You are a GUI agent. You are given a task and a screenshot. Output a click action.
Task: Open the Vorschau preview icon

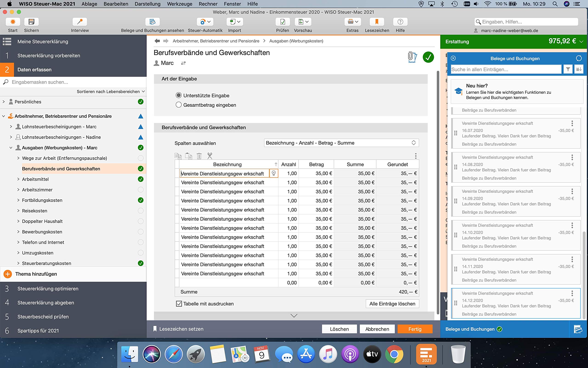[x=303, y=22]
